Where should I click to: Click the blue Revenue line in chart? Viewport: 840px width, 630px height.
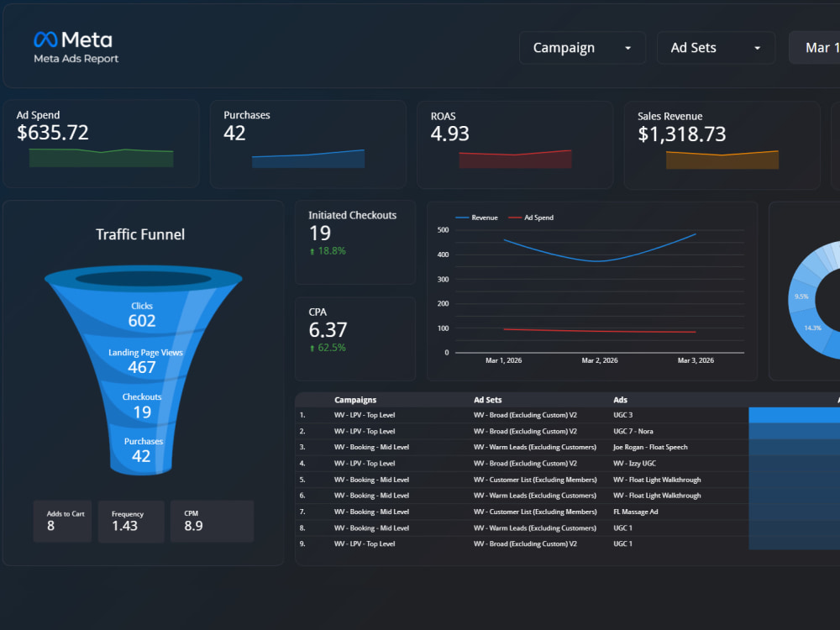(600, 261)
